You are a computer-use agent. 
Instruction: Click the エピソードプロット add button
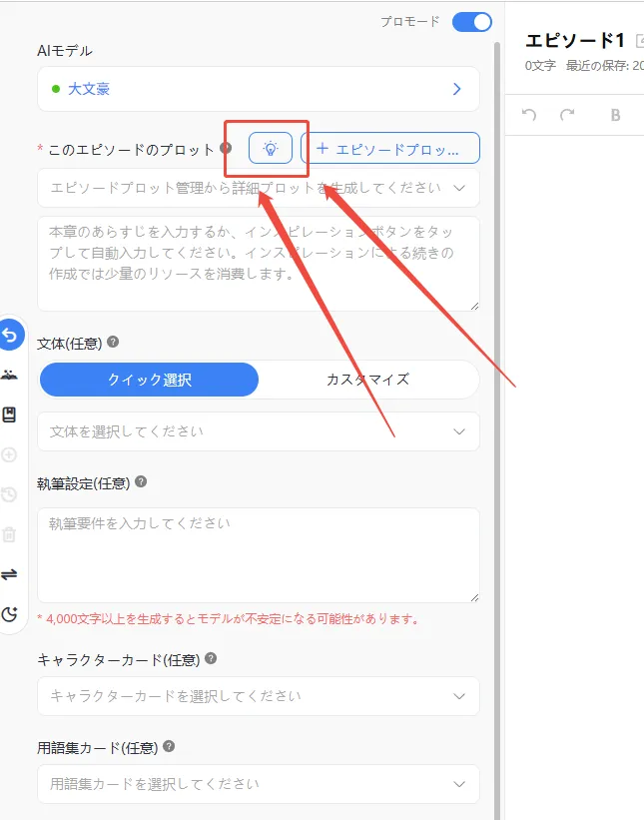tap(390, 148)
